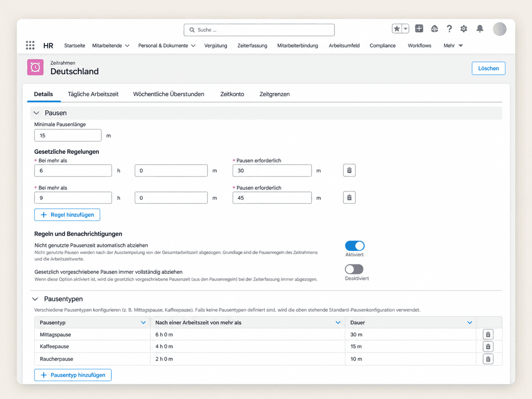Viewport: 532px width, 399px height.
Task: Click Pausen erforderlich field showing 30
Action: (272, 171)
